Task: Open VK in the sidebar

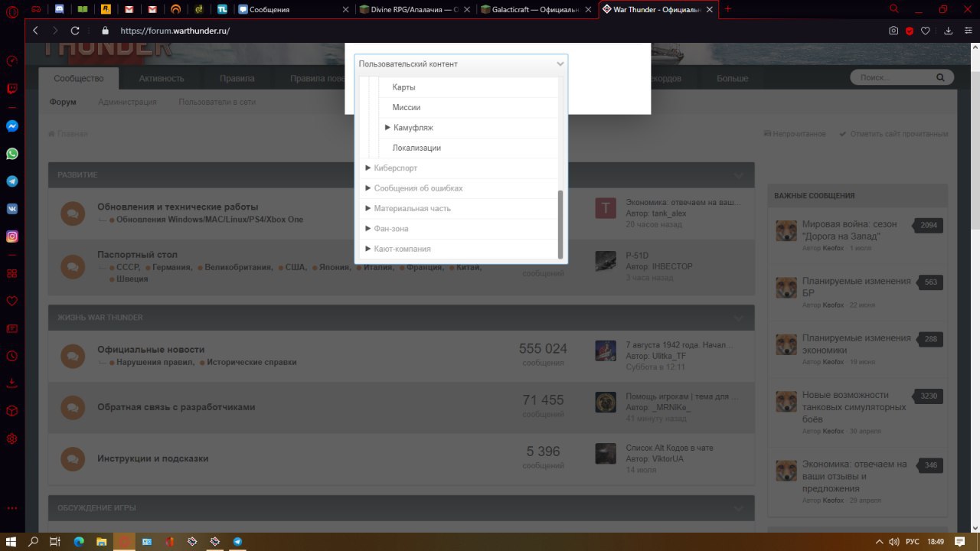Action: [12, 209]
